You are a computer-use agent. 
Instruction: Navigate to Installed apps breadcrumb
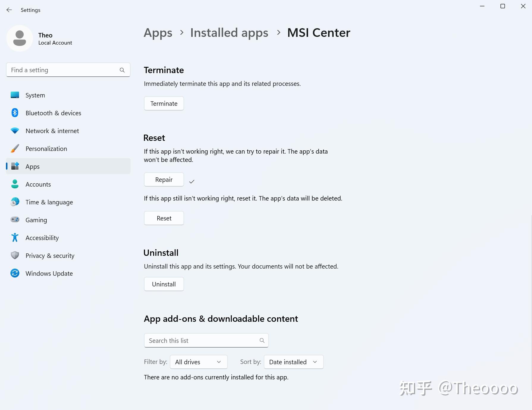click(229, 33)
